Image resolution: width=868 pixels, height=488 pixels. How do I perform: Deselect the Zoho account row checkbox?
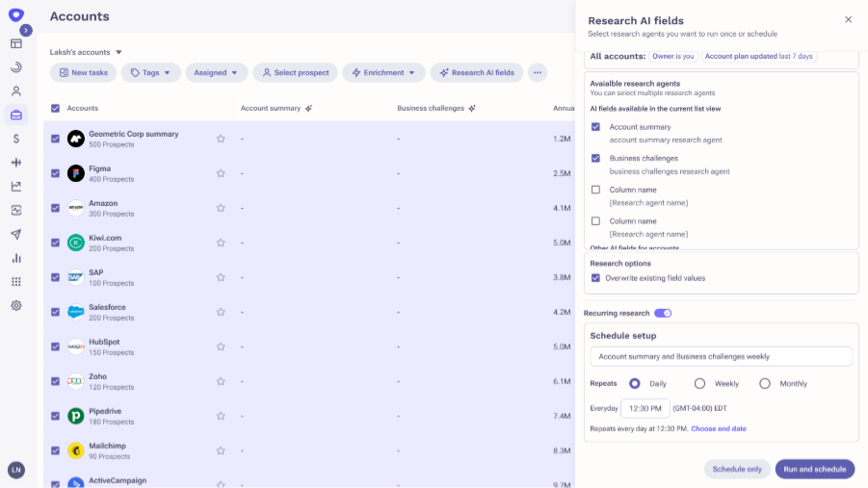click(x=55, y=381)
